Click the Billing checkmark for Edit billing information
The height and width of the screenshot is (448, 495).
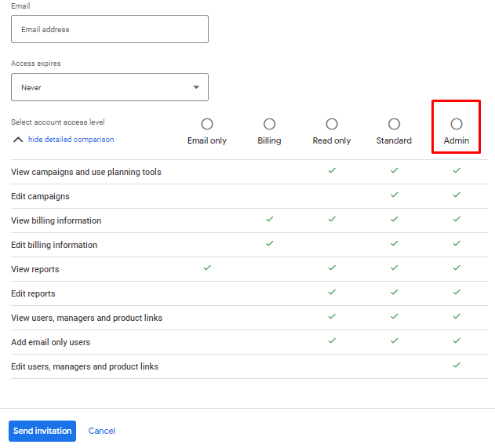point(269,244)
